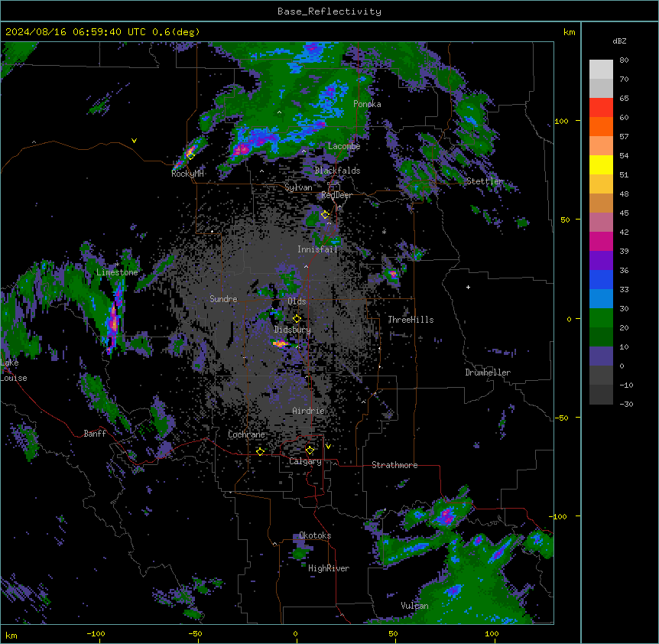This screenshot has height=644, width=659.
Task: Click the Didsbury label
Action: [x=293, y=330]
